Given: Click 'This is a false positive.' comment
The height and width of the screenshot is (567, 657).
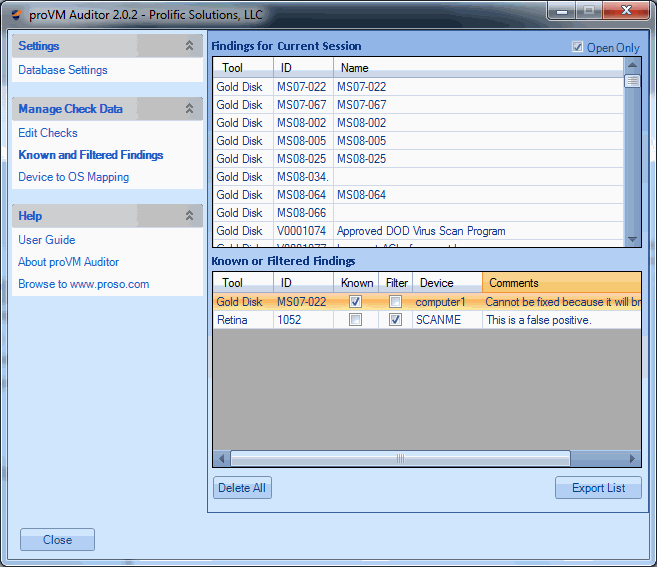Looking at the screenshot, I should click(561, 320).
